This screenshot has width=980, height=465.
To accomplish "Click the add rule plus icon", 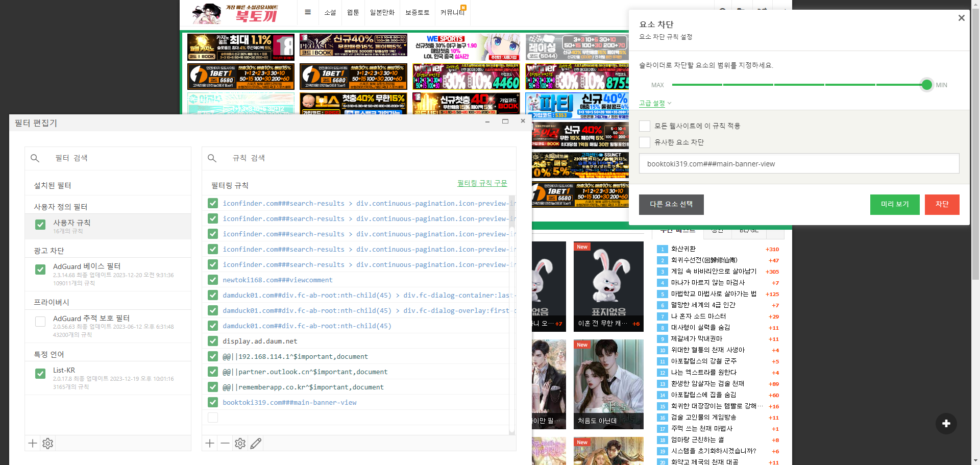I will pyautogui.click(x=209, y=443).
